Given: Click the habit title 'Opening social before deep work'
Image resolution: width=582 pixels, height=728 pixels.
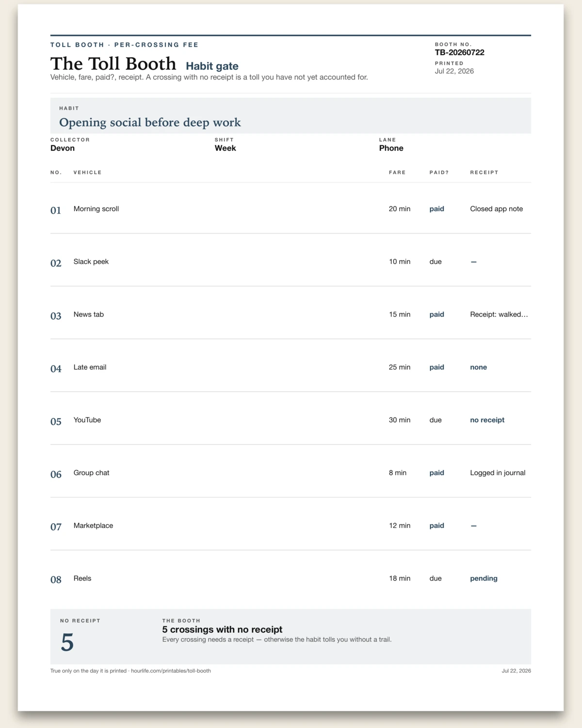Looking at the screenshot, I should click(150, 122).
